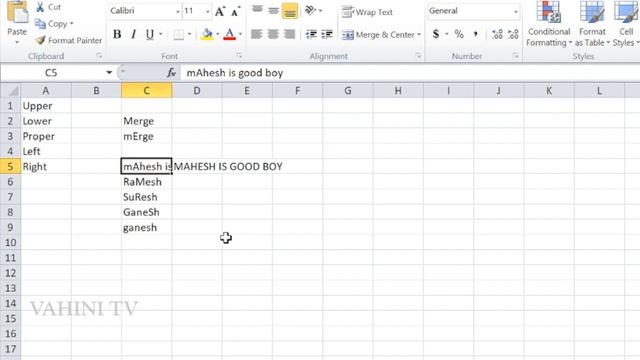Open Font dialog launcher
This screenshot has height=360, width=640.
point(239,56)
